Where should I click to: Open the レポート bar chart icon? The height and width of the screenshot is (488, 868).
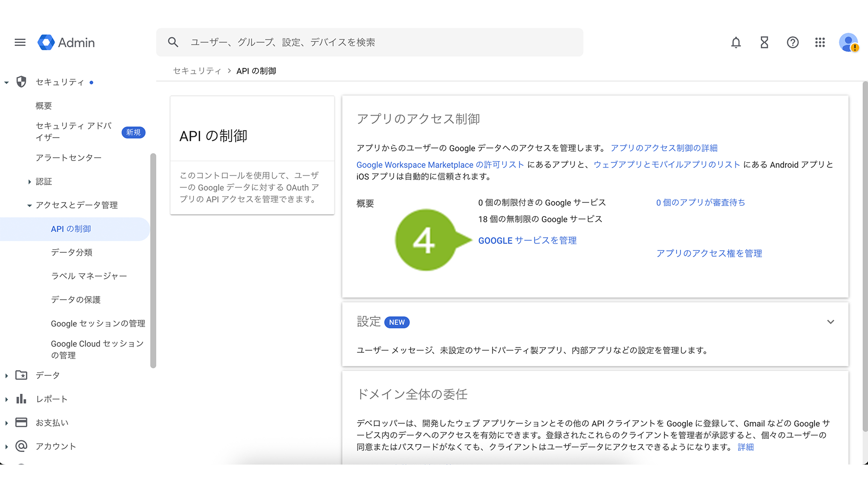click(x=21, y=399)
